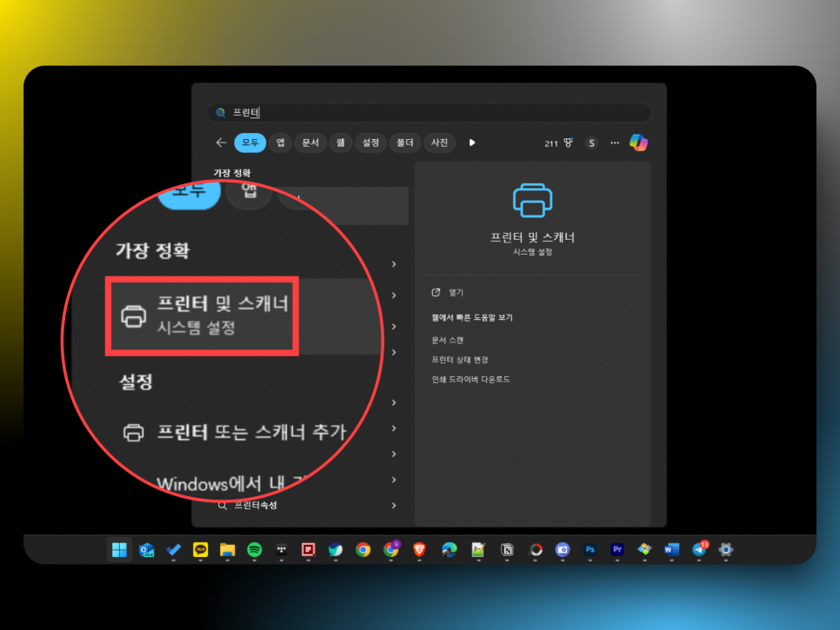The height and width of the screenshot is (630, 840).
Task: Click the 프린터 및 스캐너 title in preview pane
Action: [x=532, y=237]
